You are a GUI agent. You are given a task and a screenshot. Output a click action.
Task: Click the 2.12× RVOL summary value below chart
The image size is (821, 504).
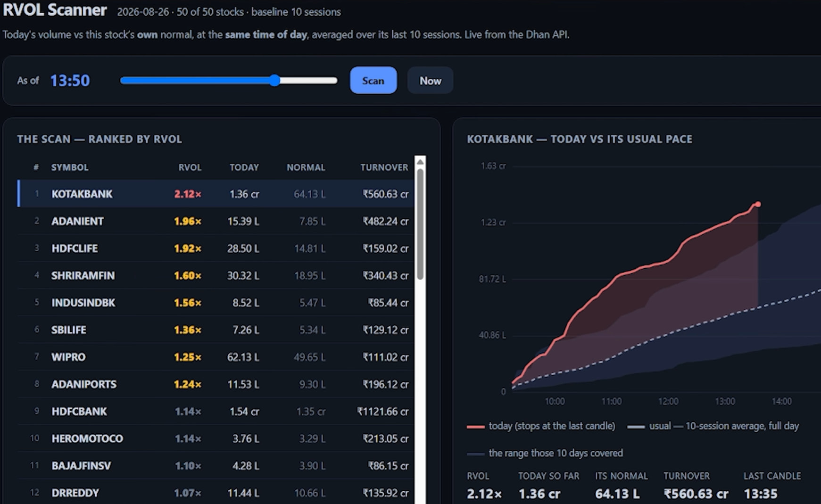coord(484,494)
